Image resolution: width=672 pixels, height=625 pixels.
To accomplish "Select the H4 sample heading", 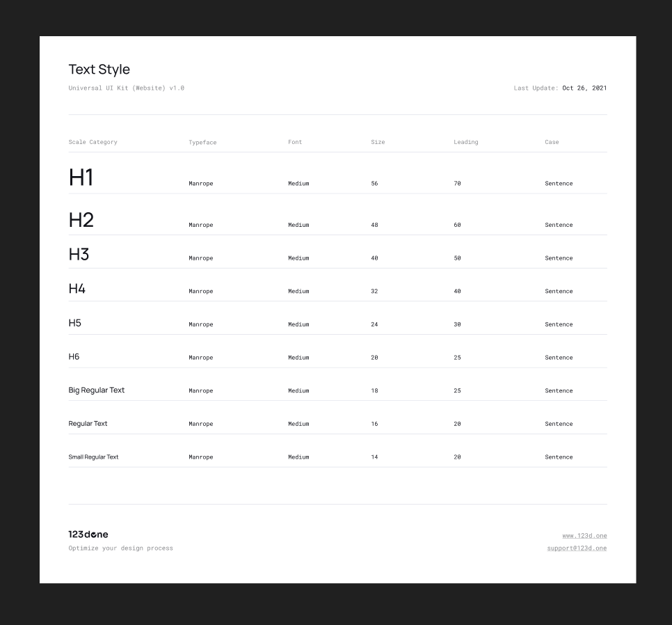I will pyautogui.click(x=77, y=289).
